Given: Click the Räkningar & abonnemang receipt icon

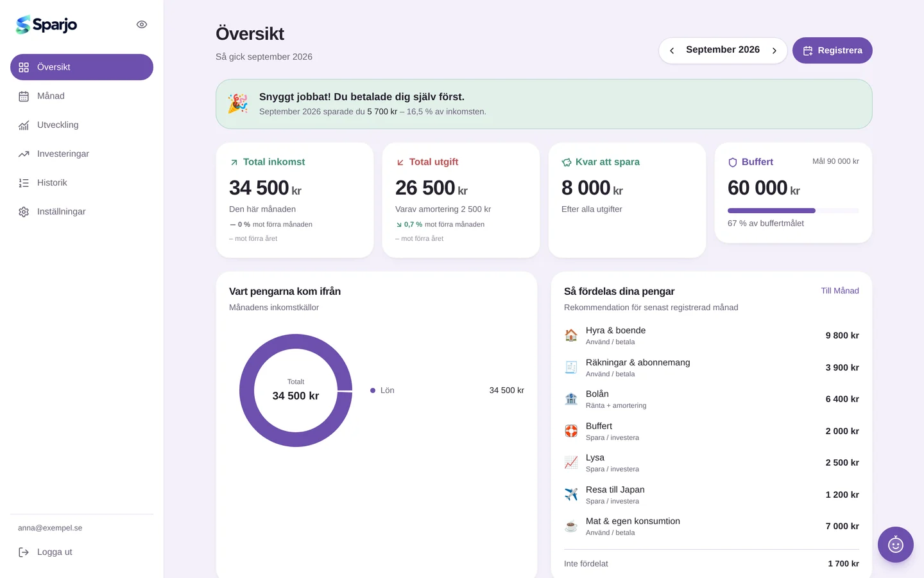Looking at the screenshot, I should [x=571, y=367].
